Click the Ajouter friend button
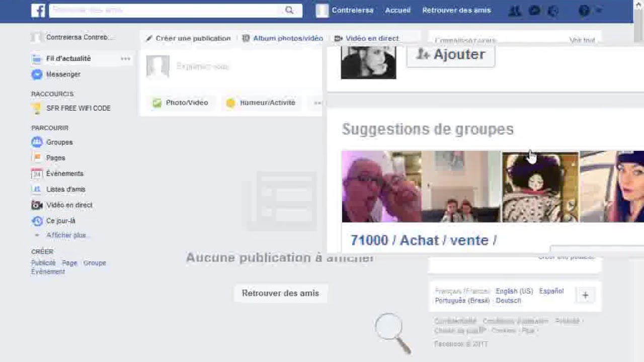644x362 pixels. pyautogui.click(x=450, y=54)
